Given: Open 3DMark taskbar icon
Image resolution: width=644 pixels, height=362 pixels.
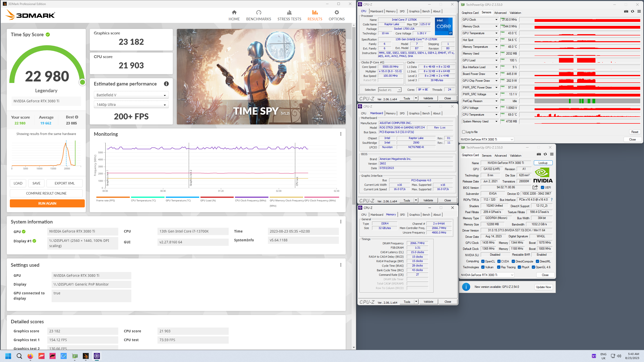Looking at the screenshot, I should [86, 356].
